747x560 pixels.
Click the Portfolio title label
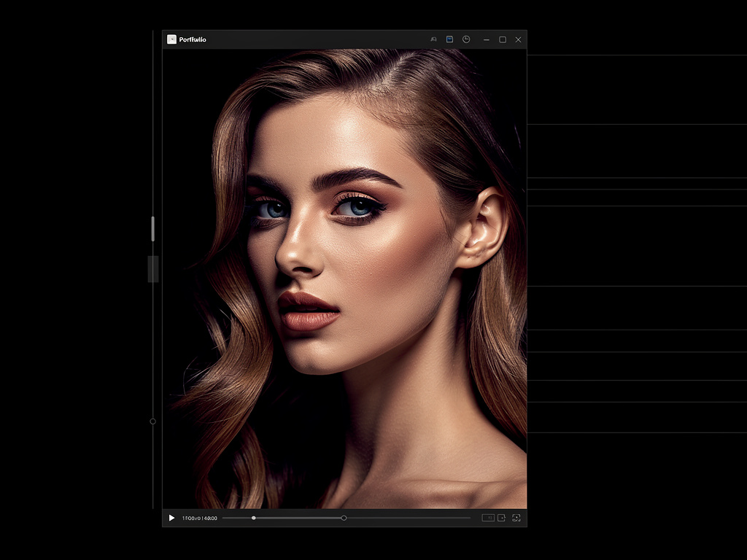click(193, 39)
